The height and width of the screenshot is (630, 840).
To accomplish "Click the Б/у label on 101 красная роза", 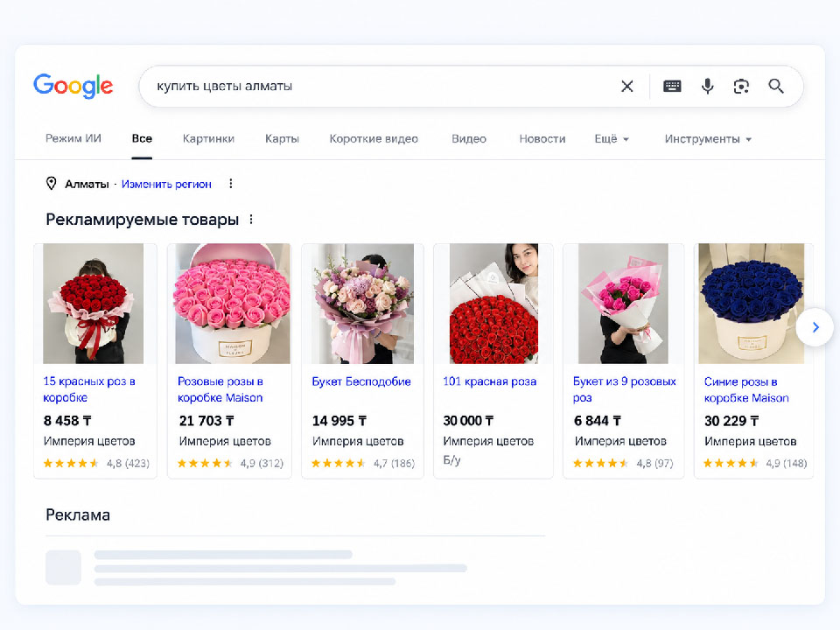I will tap(451, 460).
